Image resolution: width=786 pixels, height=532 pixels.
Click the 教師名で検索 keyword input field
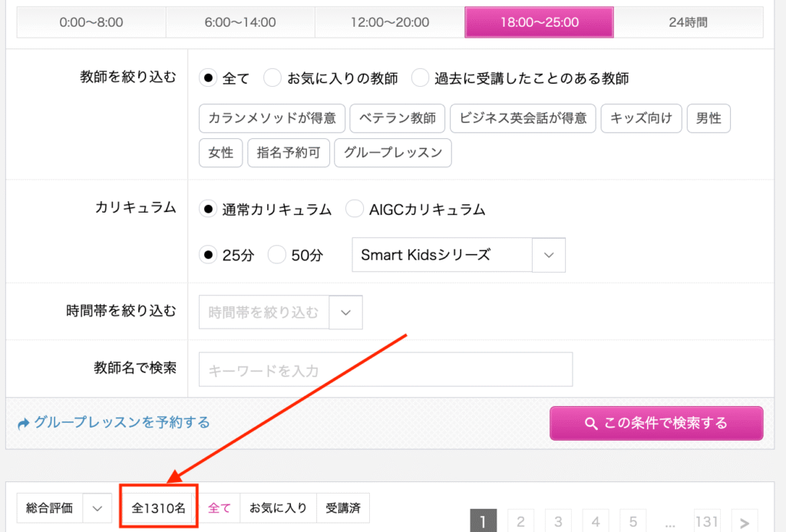pos(385,370)
